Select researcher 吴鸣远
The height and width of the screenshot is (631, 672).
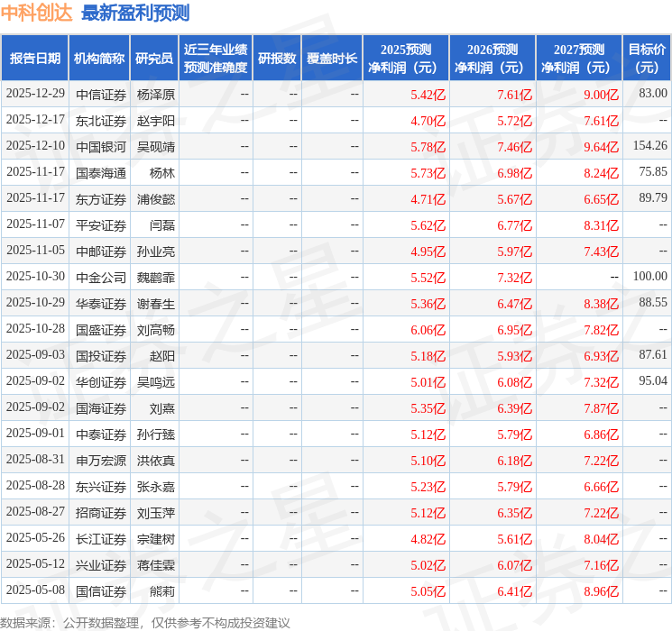pyautogui.click(x=156, y=382)
